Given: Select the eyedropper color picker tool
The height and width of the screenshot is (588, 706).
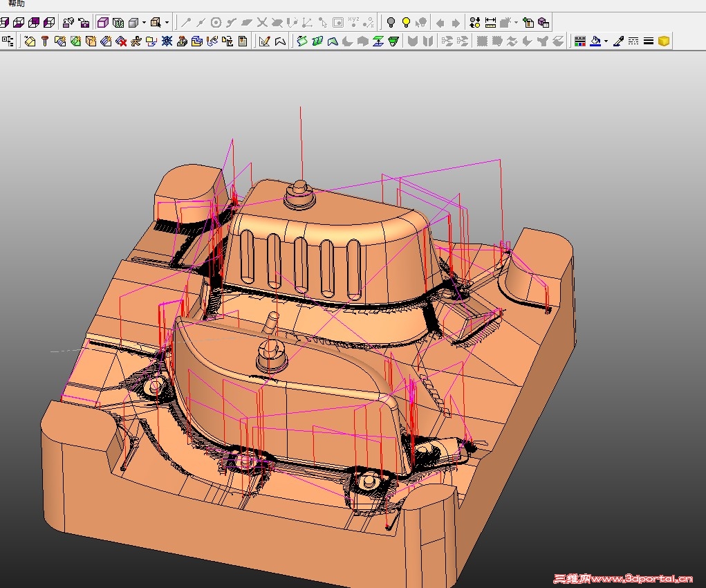Looking at the screenshot, I should (618, 42).
